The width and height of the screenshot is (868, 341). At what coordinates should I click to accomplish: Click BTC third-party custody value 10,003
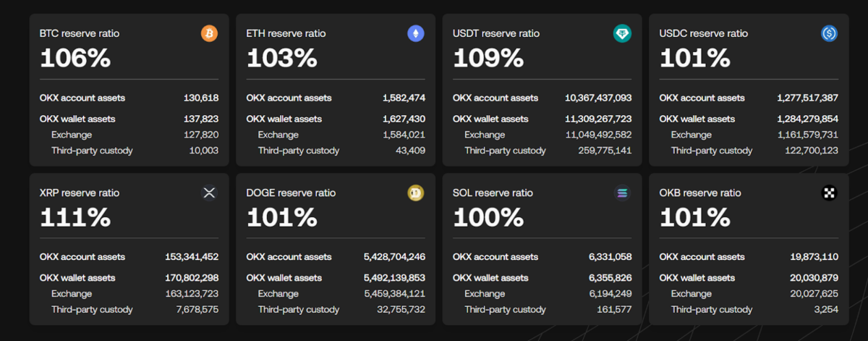point(204,151)
